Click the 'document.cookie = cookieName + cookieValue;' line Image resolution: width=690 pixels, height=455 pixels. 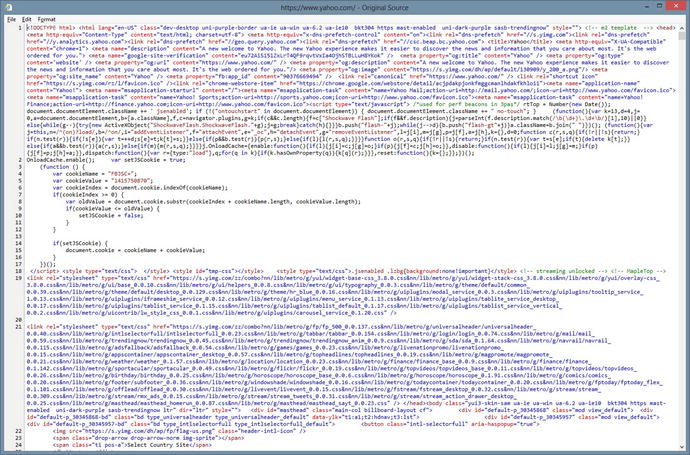(x=136, y=250)
